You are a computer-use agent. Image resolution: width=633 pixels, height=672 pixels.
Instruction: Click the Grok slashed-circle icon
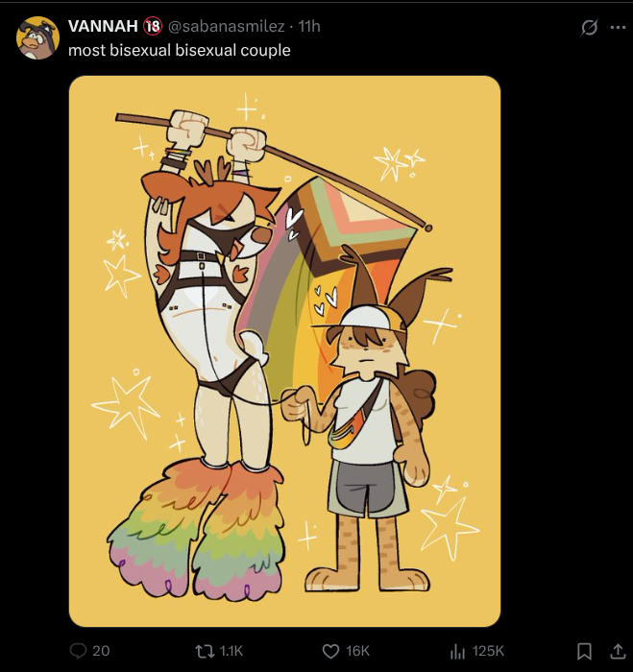[x=589, y=28]
